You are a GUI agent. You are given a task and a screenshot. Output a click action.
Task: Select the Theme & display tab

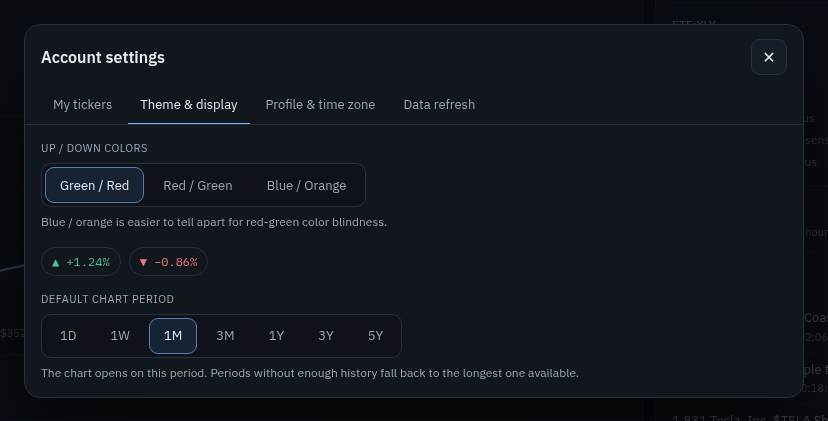(x=189, y=105)
